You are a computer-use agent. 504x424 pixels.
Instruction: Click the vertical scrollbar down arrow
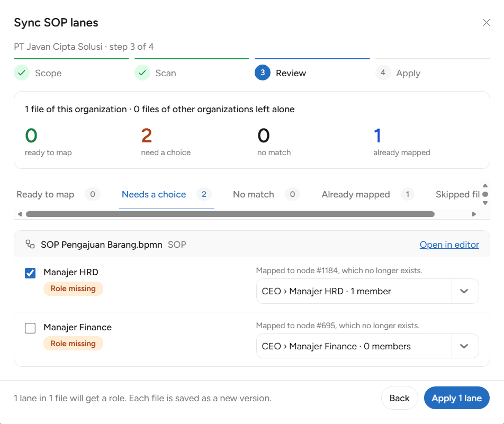pos(485,203)
